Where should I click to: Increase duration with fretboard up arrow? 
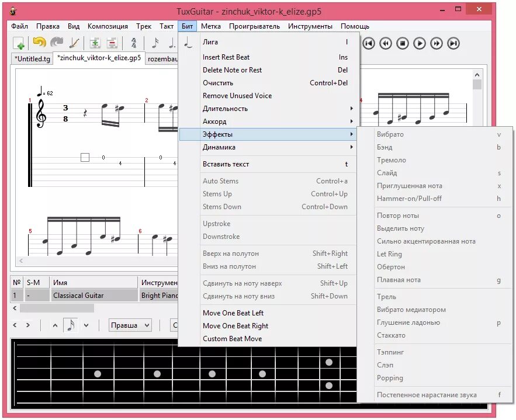(x=55, y=325)
